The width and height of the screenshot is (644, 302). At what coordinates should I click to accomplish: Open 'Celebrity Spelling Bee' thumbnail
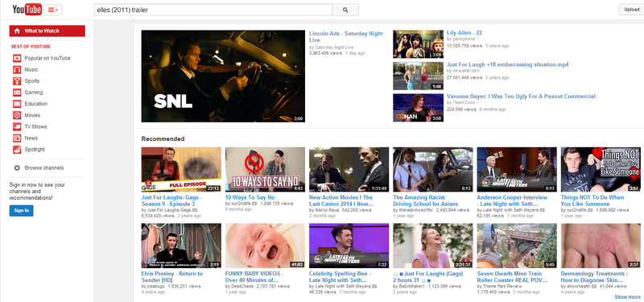click(349, 246)
